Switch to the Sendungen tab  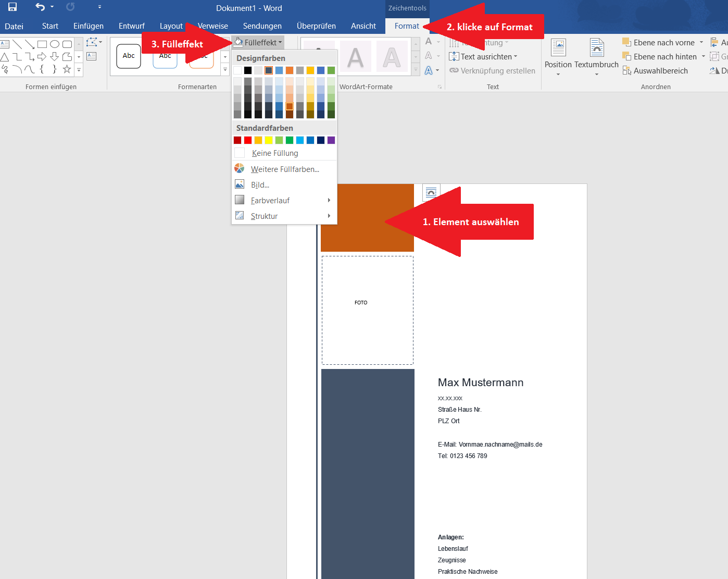coord(262,26)
